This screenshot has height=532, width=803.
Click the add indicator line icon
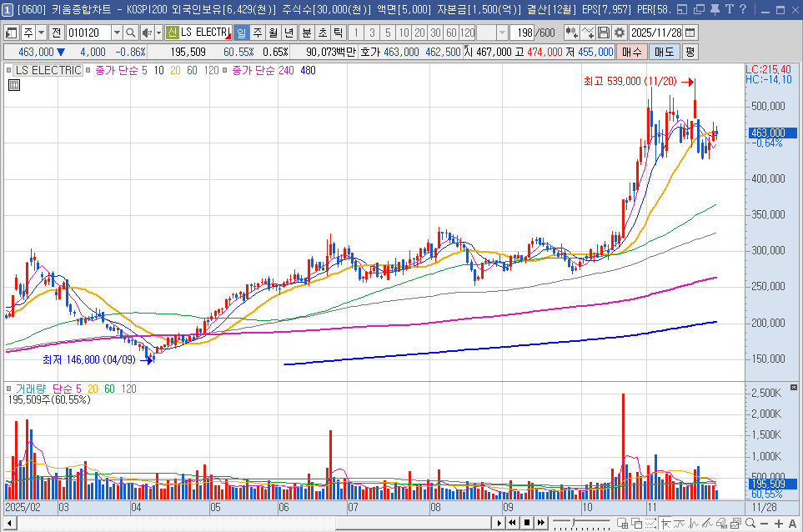(587, 33)
